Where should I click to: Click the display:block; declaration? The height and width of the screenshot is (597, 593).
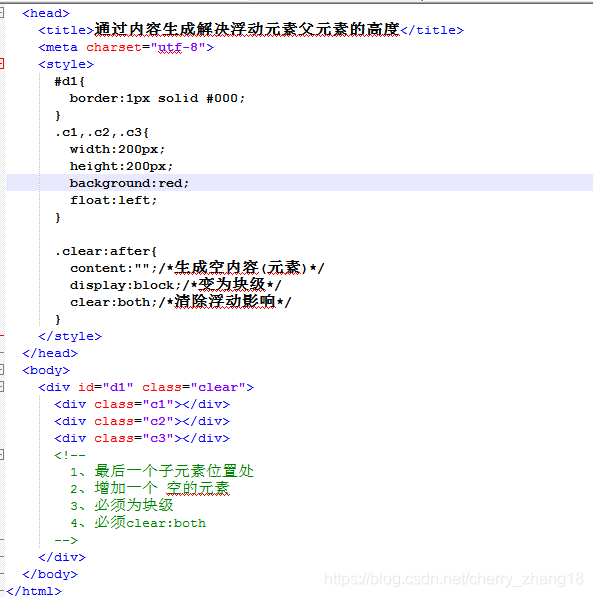point(125,285)
